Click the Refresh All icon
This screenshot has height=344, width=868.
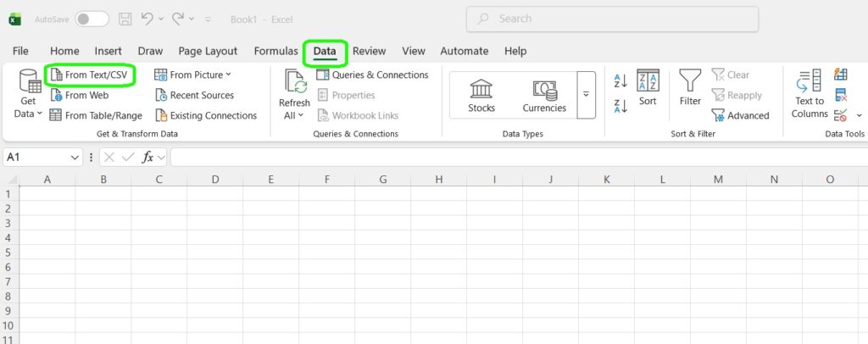pos(296,81)
